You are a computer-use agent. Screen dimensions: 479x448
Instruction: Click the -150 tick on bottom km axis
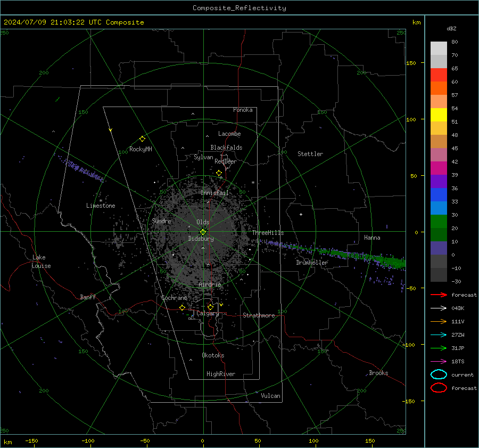tap(31, 441)
